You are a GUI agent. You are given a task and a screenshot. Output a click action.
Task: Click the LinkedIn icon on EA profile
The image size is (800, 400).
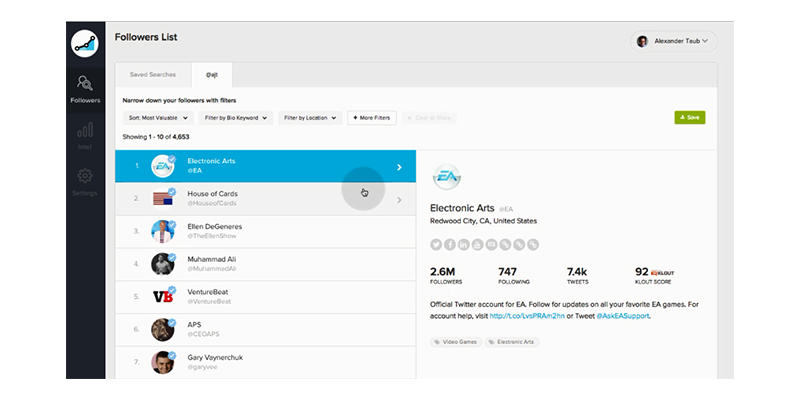[x=463, y=245]
